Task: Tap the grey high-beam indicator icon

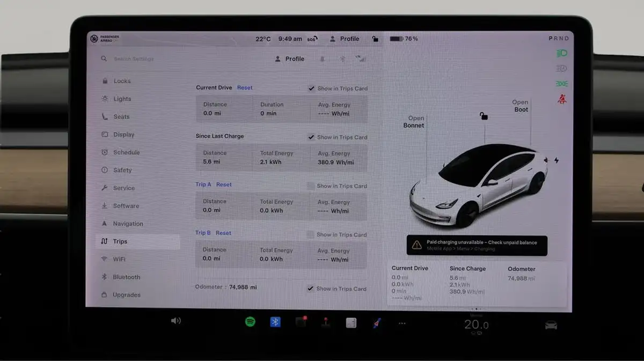Action: [x=562, y=68]
